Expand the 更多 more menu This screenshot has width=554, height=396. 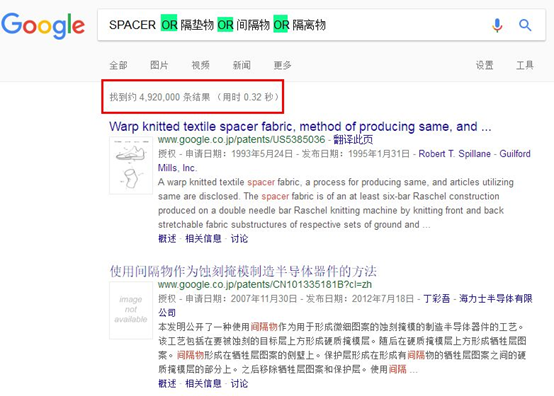282,65
